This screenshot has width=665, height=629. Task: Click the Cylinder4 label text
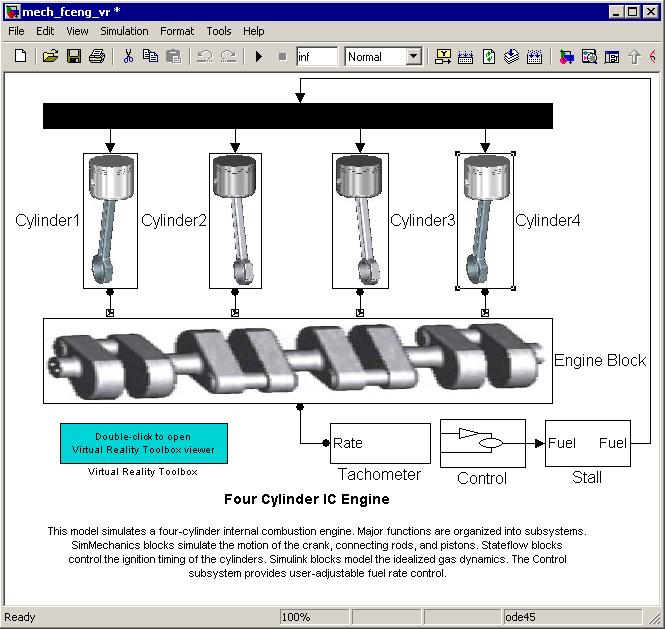pos(548,221)
